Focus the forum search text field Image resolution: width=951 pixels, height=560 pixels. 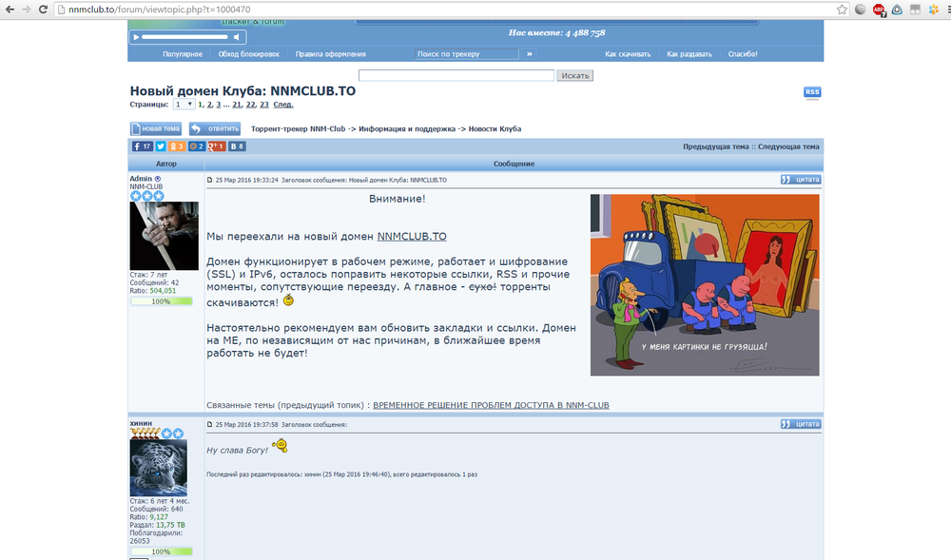coord(456,75)
